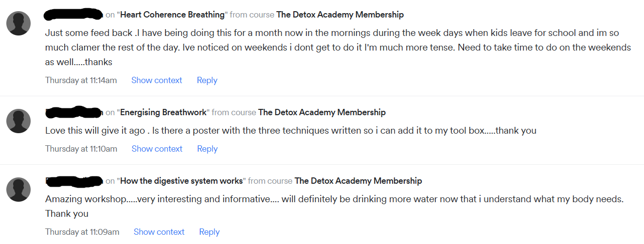
Task: Open the "Heart Coherence Breathing" lesson link
Action: pos(173,15)
